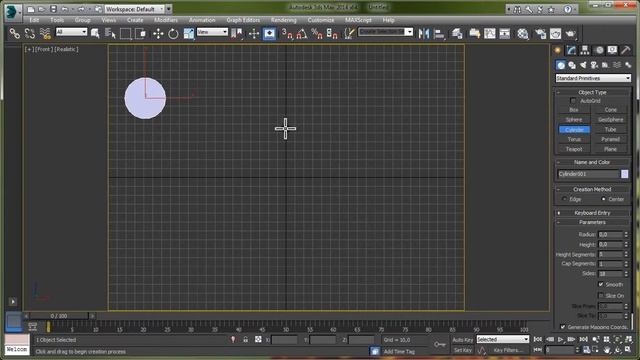Collapse the Parameters rollout

[x=592, y=222]
